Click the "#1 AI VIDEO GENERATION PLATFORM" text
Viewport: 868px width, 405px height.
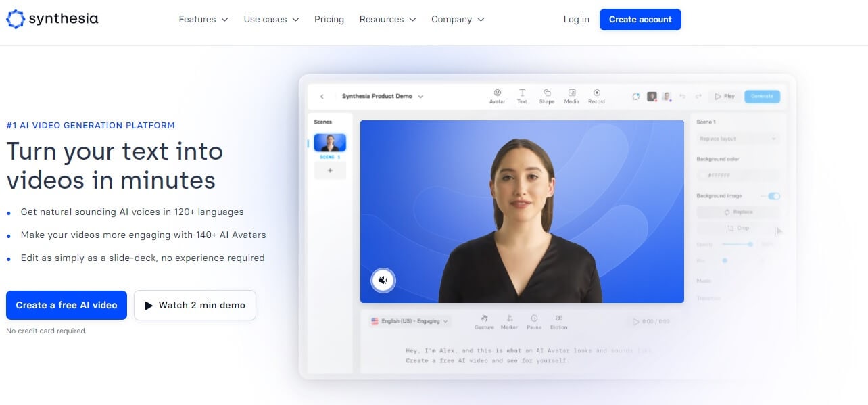coord(91,125)
